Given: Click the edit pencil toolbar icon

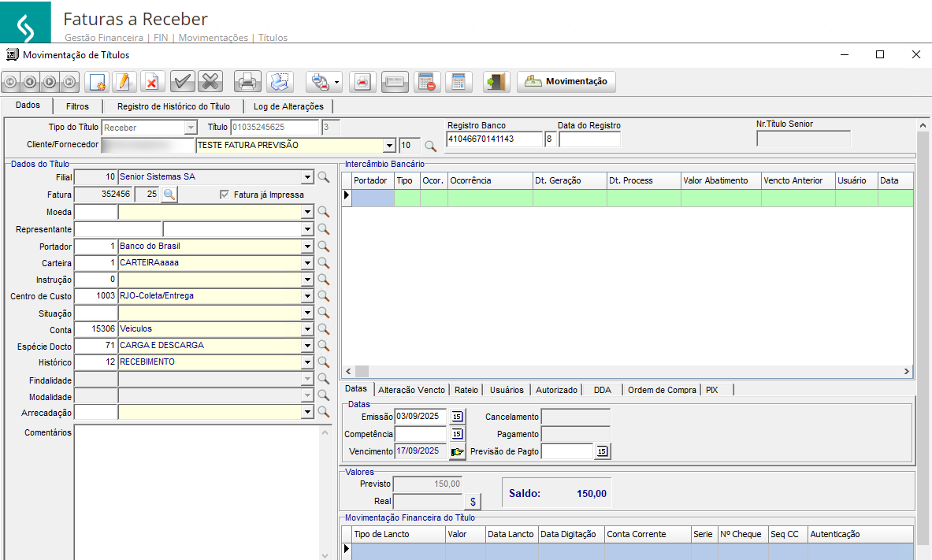Looking at the screenshot, I should (x=124, y=82).
